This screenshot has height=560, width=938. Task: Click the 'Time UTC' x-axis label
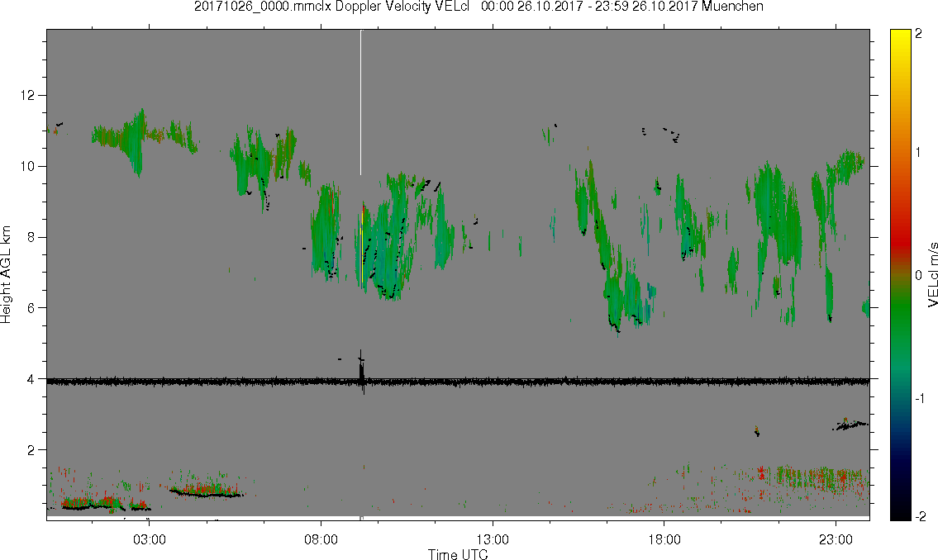458,554
